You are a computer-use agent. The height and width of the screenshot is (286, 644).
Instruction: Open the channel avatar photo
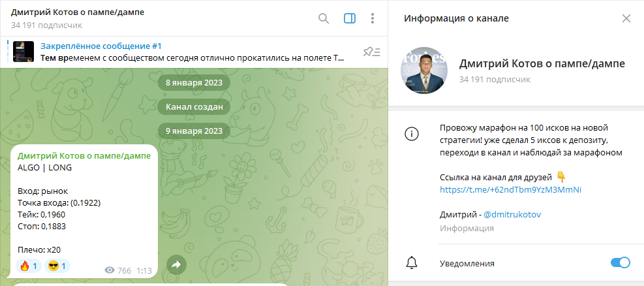(424, 71)
